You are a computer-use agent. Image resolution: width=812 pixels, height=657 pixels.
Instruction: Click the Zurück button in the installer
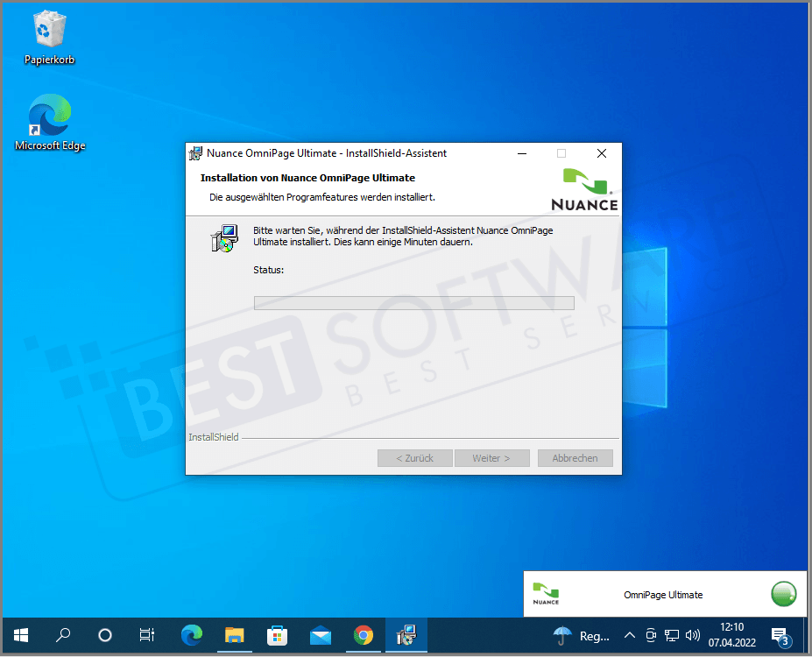(x=414, y=457)
